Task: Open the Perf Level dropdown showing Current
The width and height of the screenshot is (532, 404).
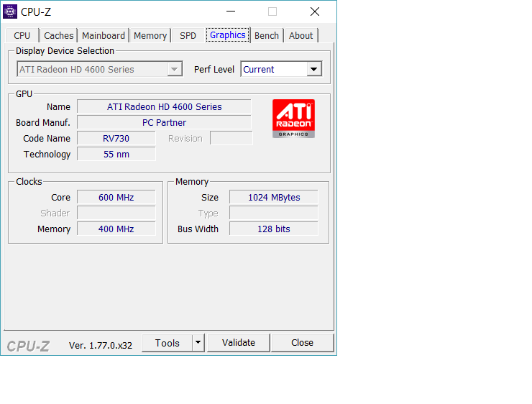Action: (281, 69)
